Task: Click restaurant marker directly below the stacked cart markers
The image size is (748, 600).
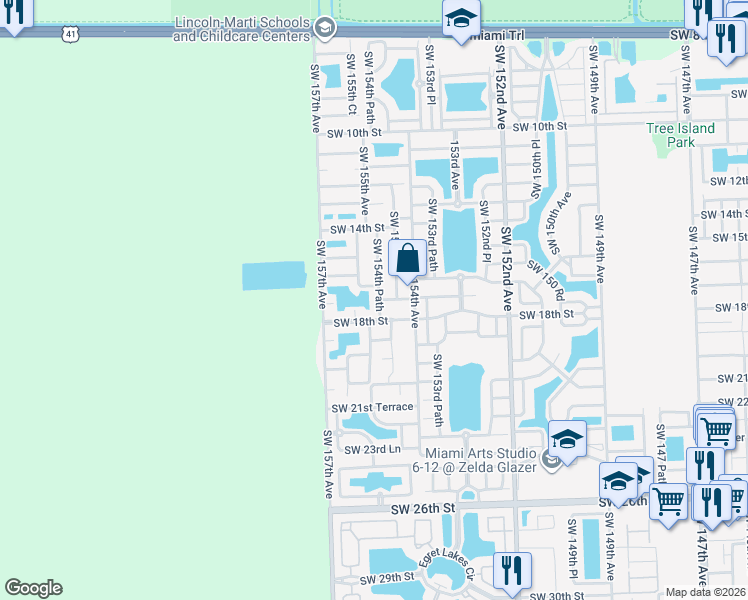Action: point(705,465)
